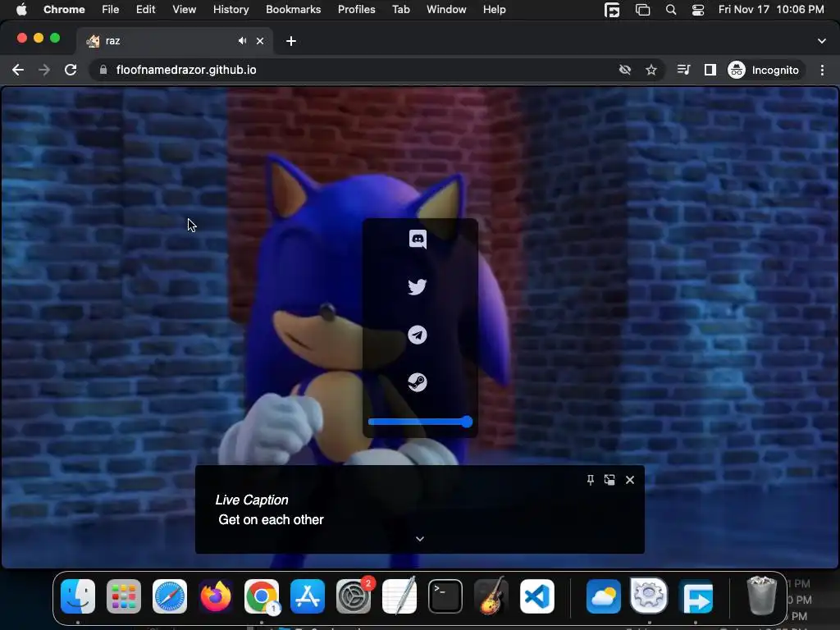Expand the tab search chevron
The width and height of the screenshot is (840, 630).
pos(822,41)
